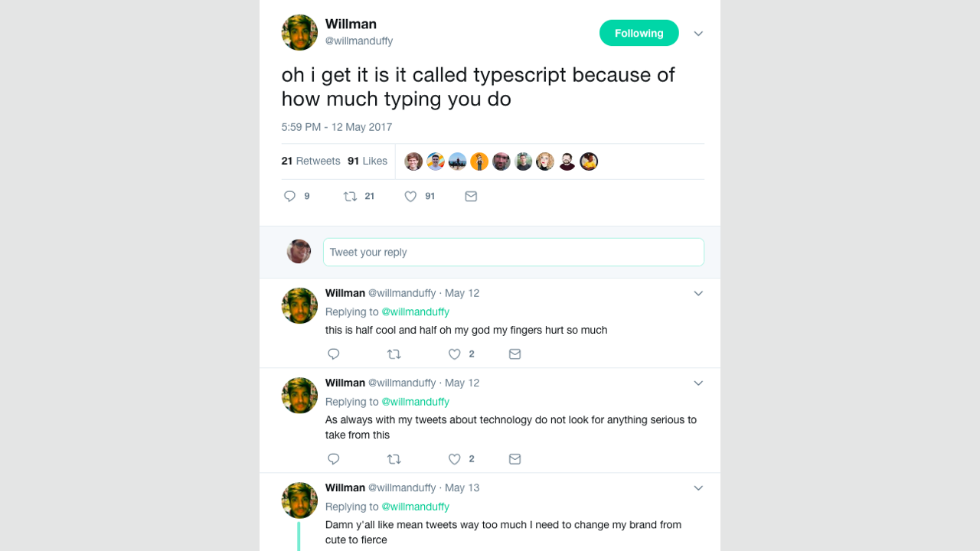
Task: Message icon on "do not look for anything serious" reply
Action: [x=515, y=459]
